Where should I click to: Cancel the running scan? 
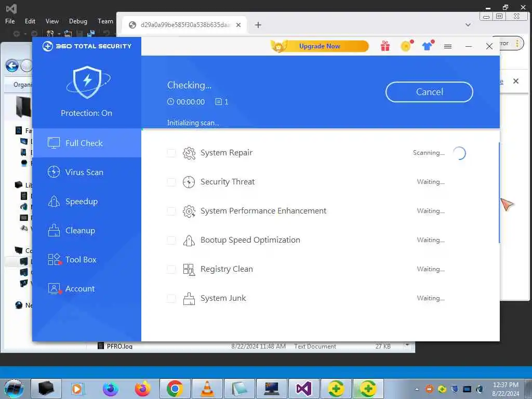[429, 92]
